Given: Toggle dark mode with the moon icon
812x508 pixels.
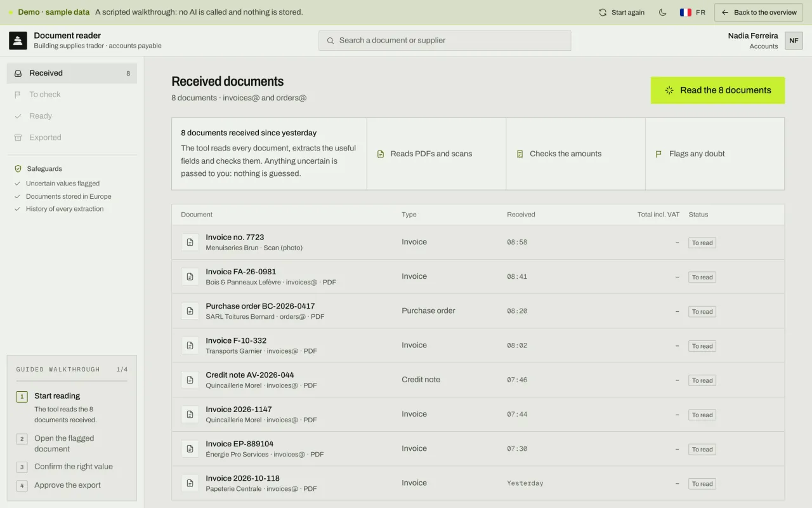Looking at the screenshot, I should click(x=662, y=12).
